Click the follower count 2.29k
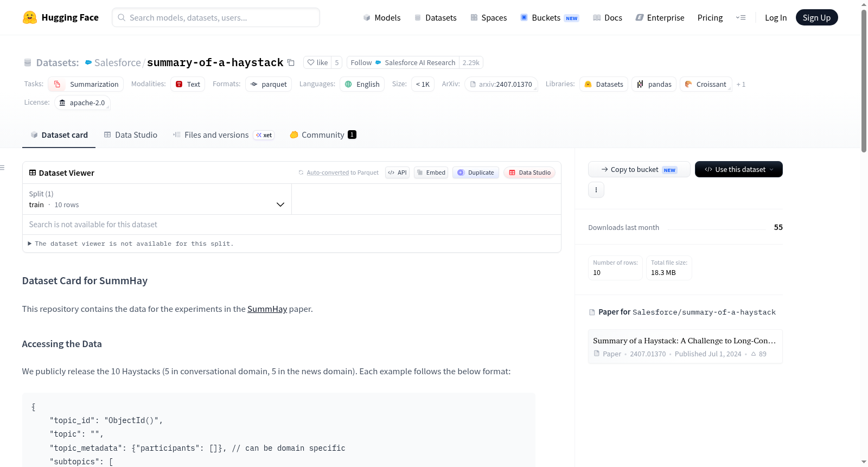The image size is (868, 467). coord(471,62)
